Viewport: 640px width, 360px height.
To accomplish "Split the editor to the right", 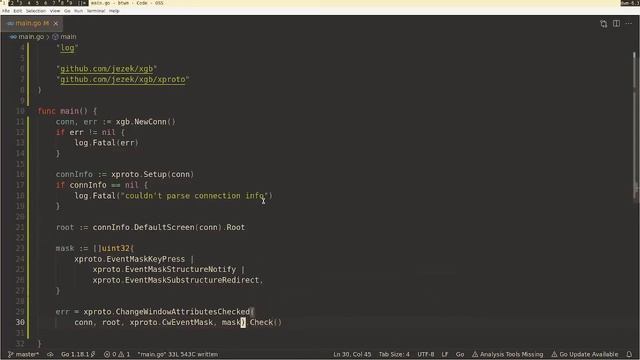I will pyautogui.click(x=616, y=24).
